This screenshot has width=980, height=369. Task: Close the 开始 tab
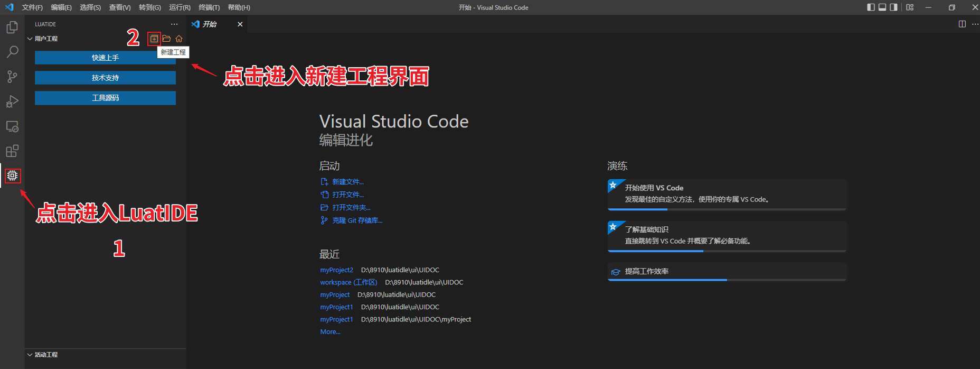[x=240, y=24]
